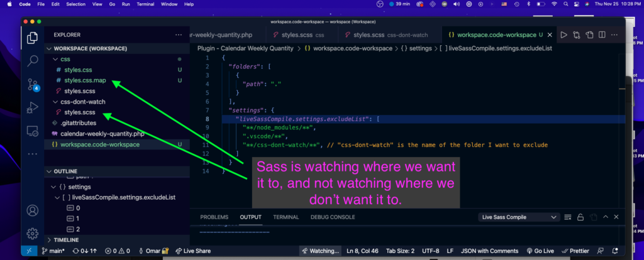
Task: Click the main* branch in status bar
Action: [x=53, y=251]
